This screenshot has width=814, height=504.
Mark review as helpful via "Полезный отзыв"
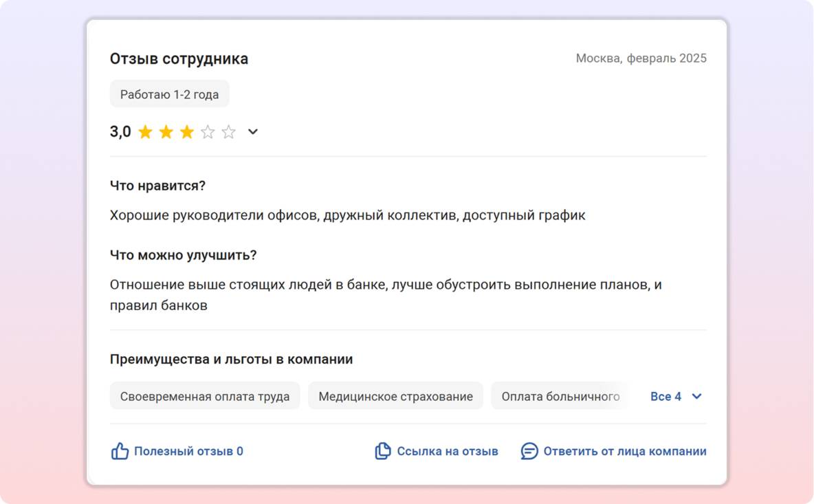click(x=188, y=452)
